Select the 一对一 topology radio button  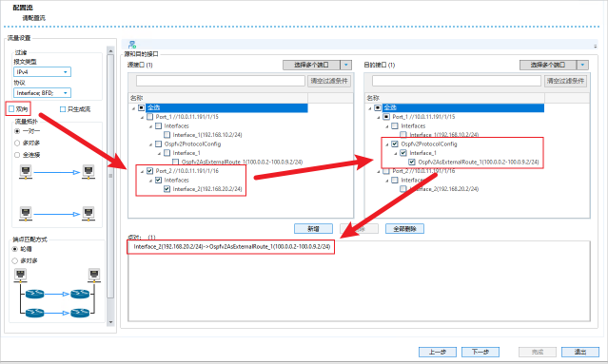17,131
